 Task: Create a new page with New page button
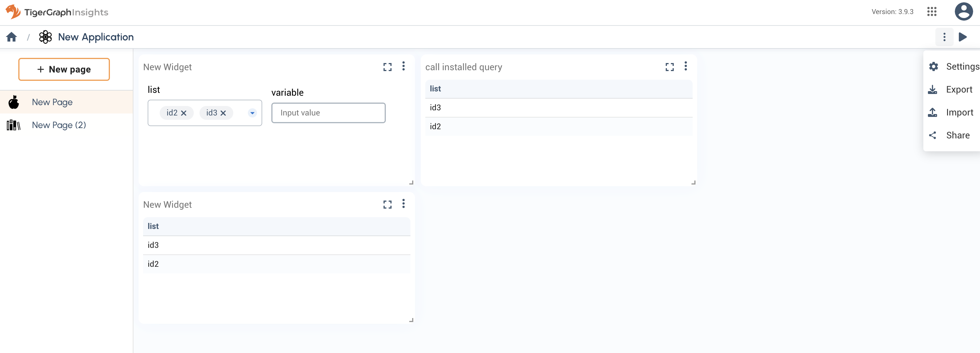tap(64, 69)
